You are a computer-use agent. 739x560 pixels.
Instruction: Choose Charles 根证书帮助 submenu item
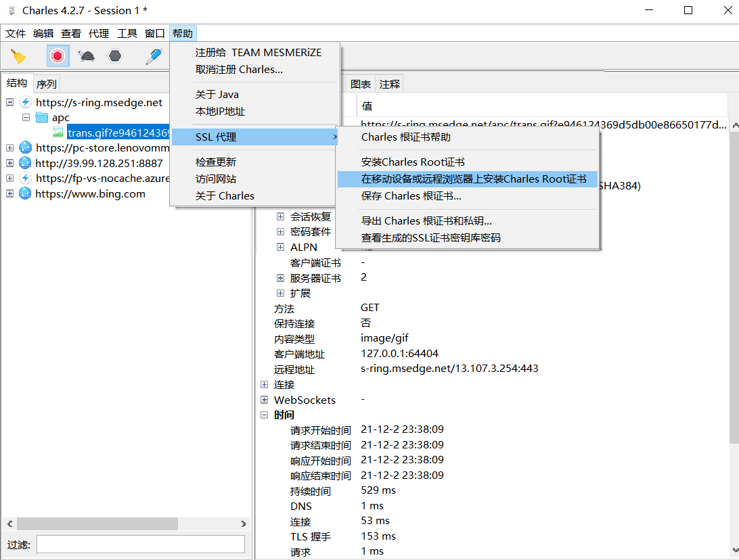[x=468, y=137]
